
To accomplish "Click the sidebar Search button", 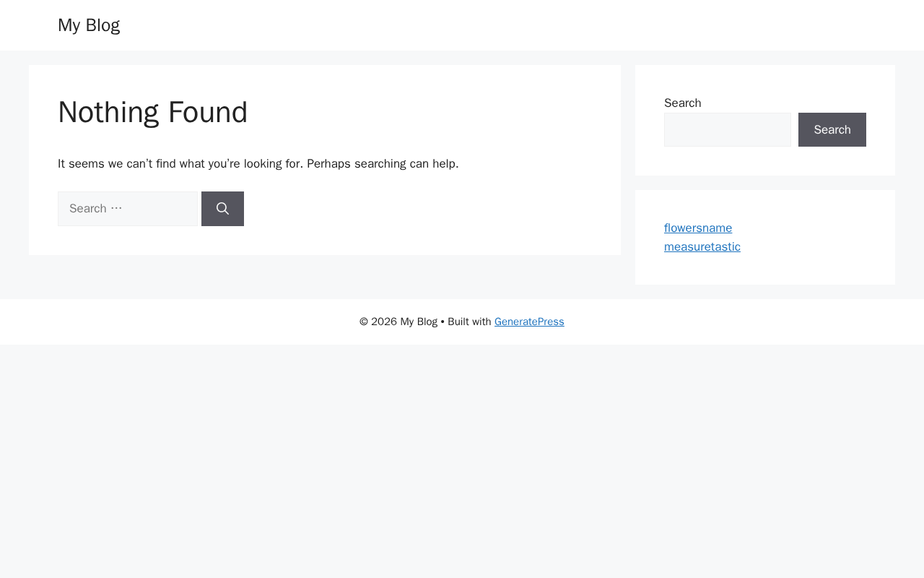I will 832,129.
